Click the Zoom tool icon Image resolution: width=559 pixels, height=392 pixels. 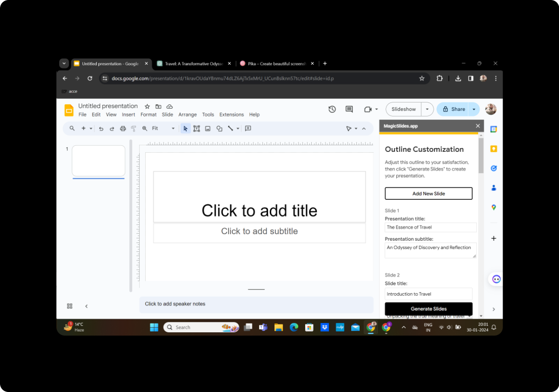145,128
